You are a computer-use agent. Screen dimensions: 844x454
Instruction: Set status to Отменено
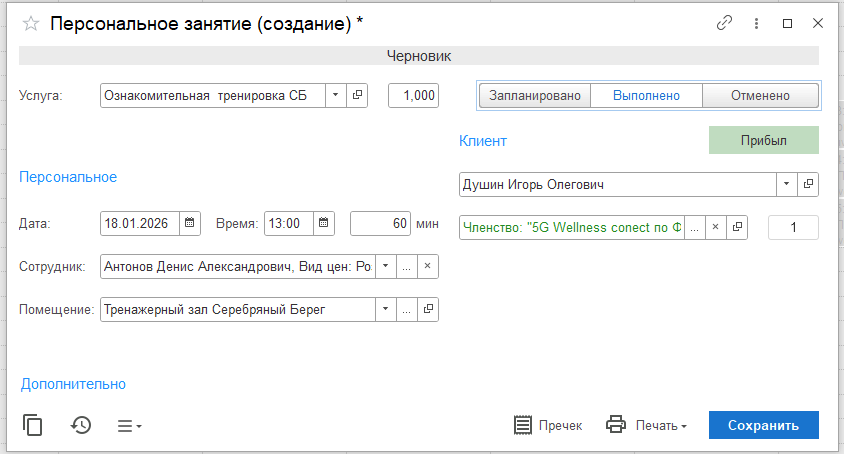[761, 96]
